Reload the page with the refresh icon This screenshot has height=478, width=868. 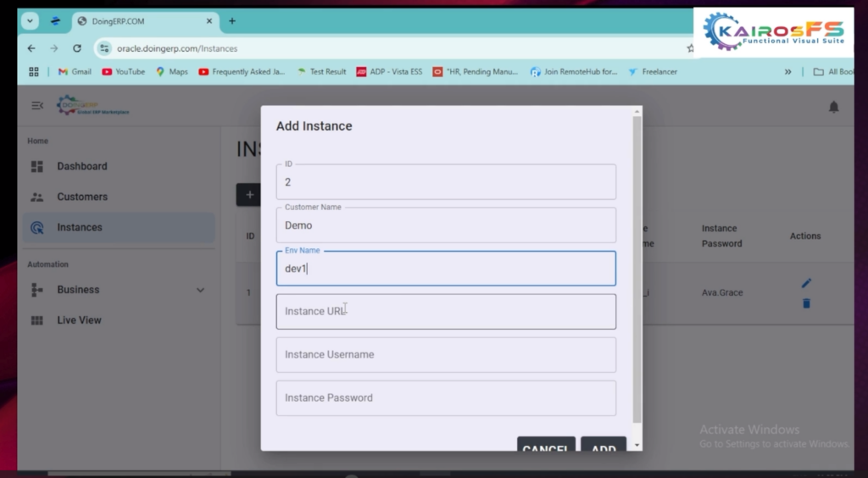tap(77, 48)
